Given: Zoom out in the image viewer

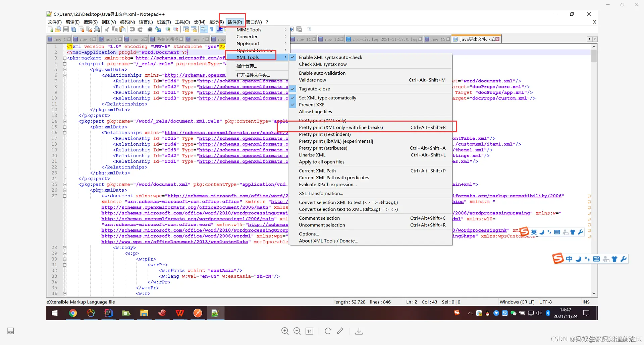Looking at the screenshot, I should coord(297,331).
